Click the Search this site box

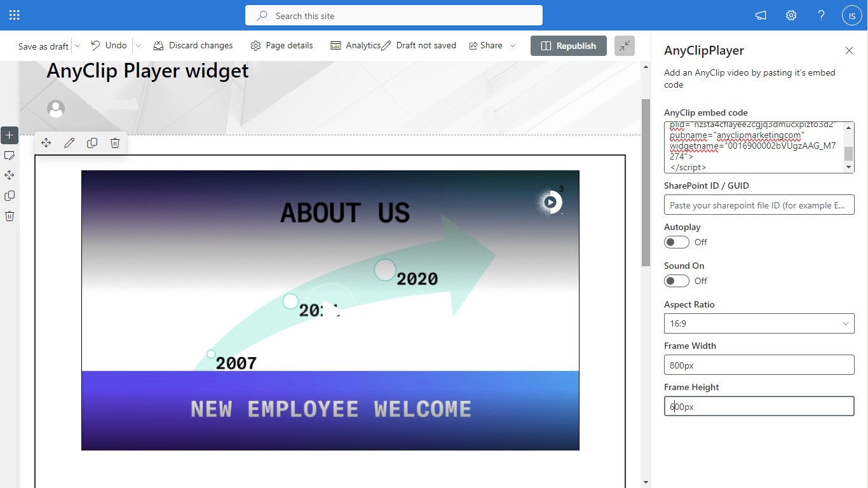pos(394,15)
